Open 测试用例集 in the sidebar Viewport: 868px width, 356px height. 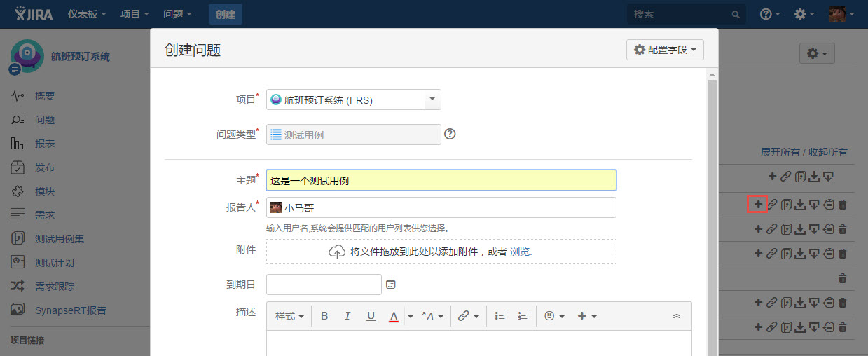(60, 239)
